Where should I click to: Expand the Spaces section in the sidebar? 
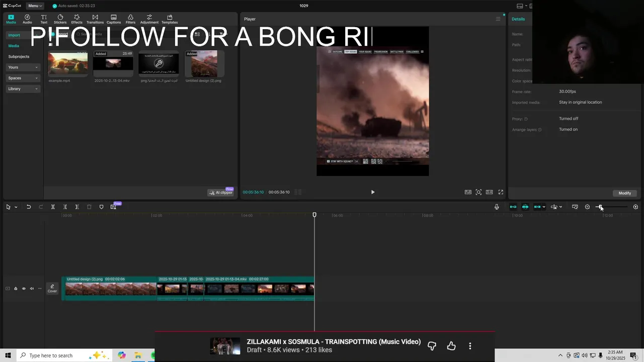(23, 78)
